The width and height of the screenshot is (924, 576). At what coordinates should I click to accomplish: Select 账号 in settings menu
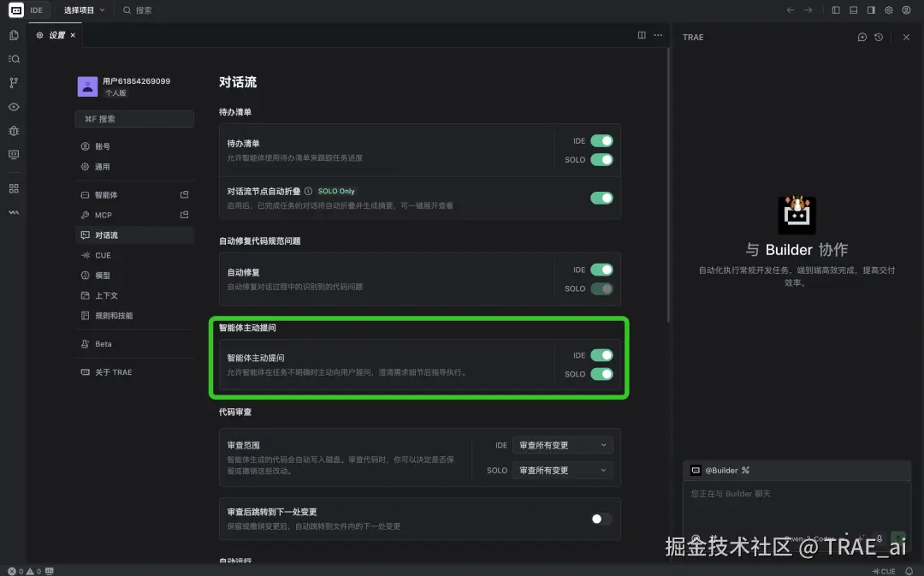[x=135, y=146]
